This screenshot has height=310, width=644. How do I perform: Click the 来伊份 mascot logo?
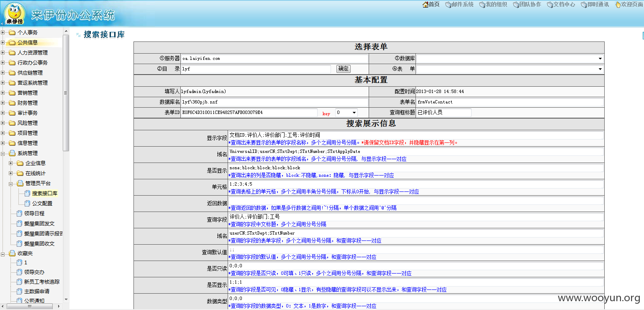tap(14, 13)
